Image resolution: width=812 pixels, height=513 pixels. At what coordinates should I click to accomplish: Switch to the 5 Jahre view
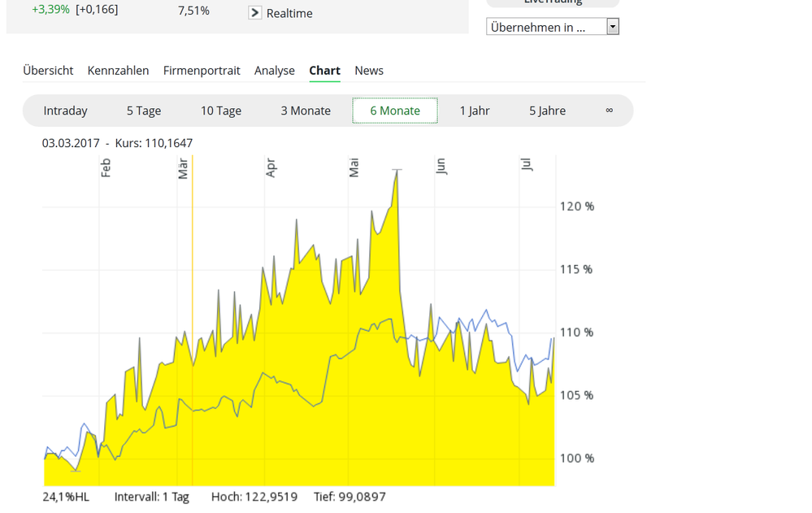tap(546, 110)
